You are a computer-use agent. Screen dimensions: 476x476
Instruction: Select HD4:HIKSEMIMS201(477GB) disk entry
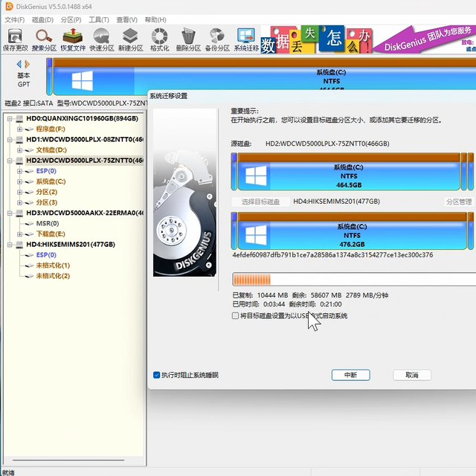[71, 245]
